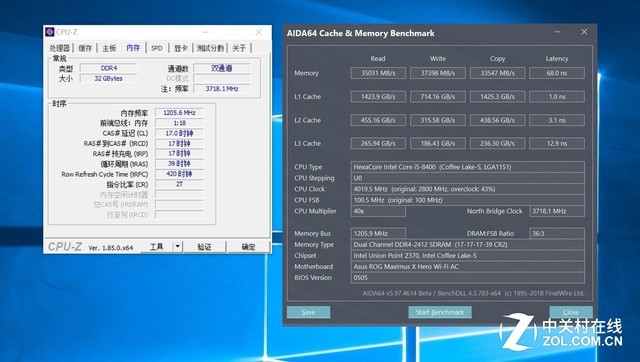The width and height of the screenshot is (640, 362).
Task: Click Memory Latency 68.0 ns cell
Action: pyautogui.click(x=557, y=73)
